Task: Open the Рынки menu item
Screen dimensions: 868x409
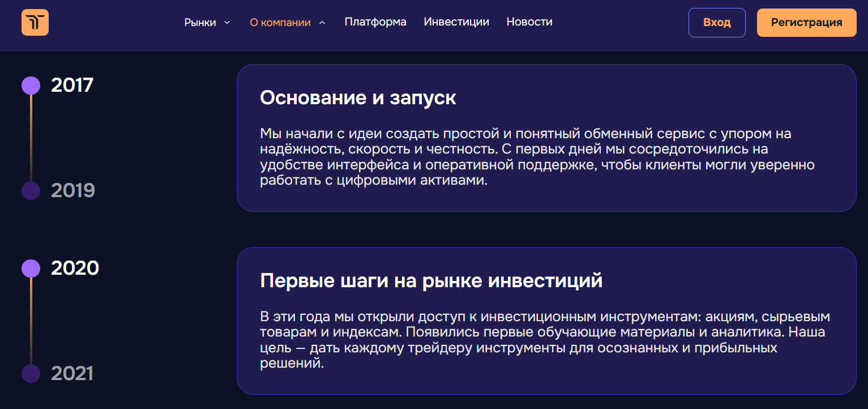Action: [200, 23]
